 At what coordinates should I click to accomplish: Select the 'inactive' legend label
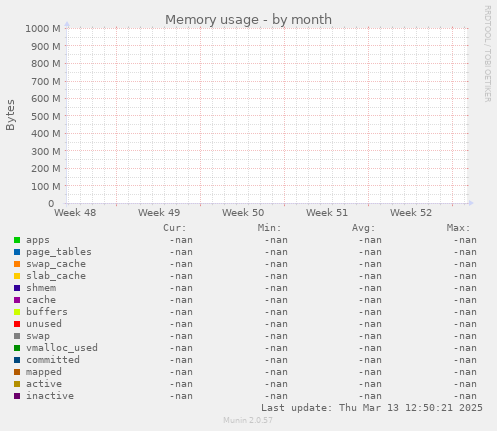pyautogui.click(x=50, y=396)
